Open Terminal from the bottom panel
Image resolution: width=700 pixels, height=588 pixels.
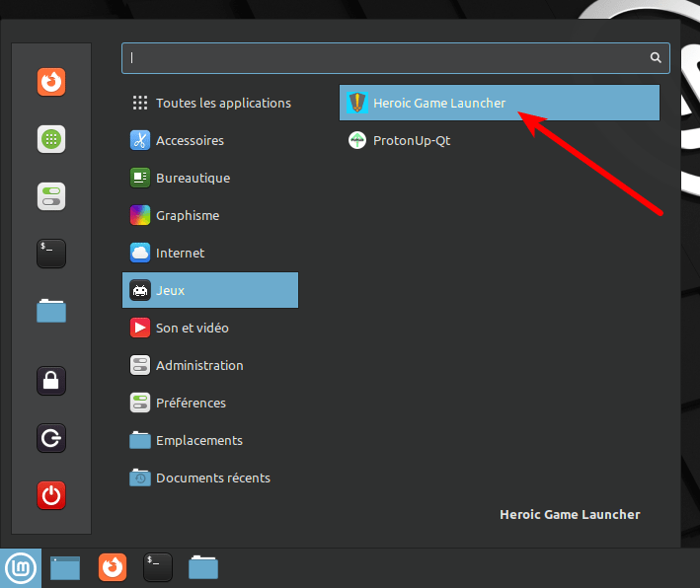(158, 567)
